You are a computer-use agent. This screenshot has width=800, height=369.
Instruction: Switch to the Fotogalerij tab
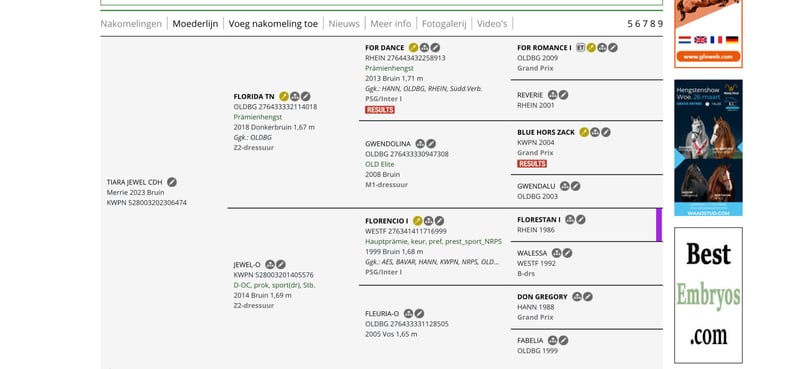444,23
